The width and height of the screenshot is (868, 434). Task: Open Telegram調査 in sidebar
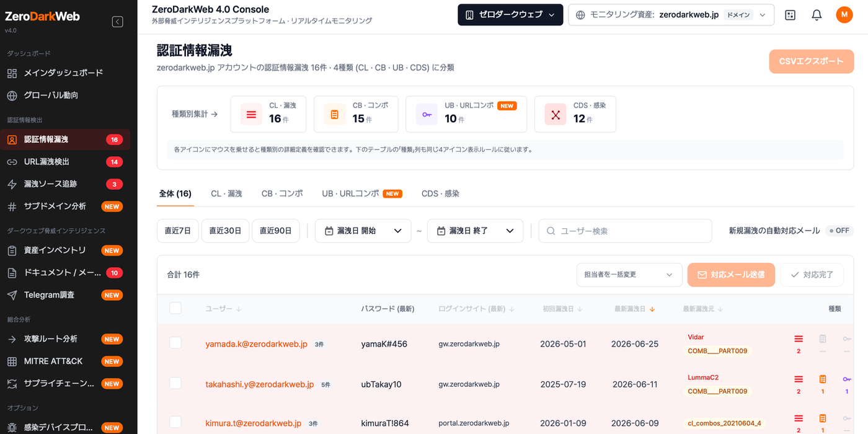(65, 295)
